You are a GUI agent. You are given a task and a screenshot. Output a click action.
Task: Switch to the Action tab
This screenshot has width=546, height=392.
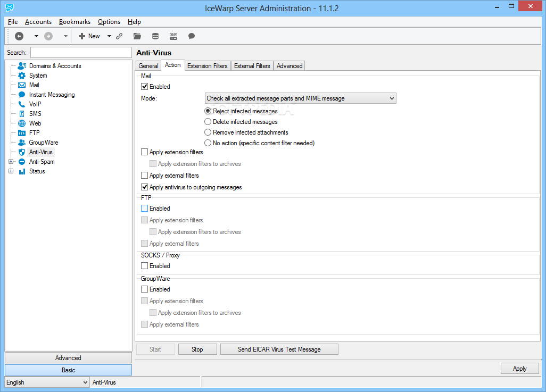173,65
